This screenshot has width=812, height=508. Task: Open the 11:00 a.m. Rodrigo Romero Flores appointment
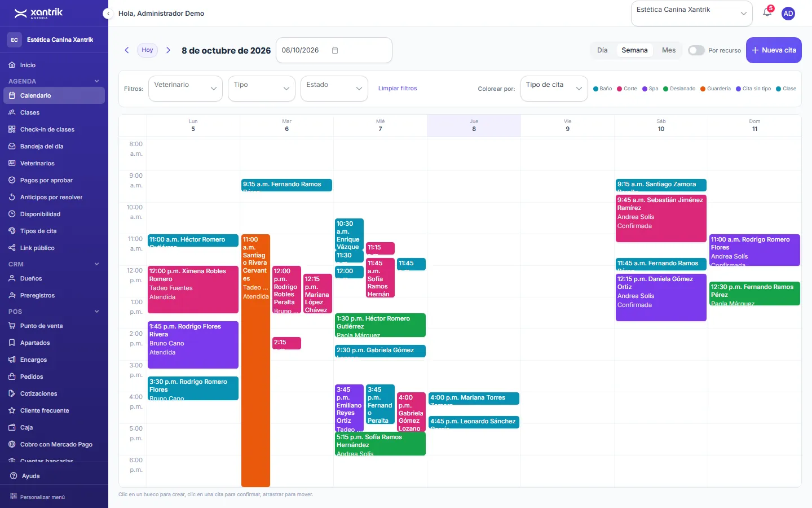pos(754,250)
